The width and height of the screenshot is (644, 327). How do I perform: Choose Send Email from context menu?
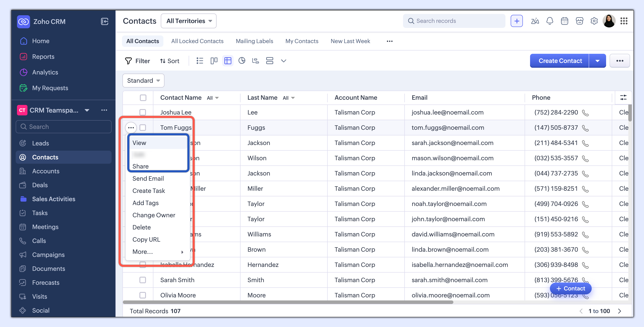tap(148, 179)
